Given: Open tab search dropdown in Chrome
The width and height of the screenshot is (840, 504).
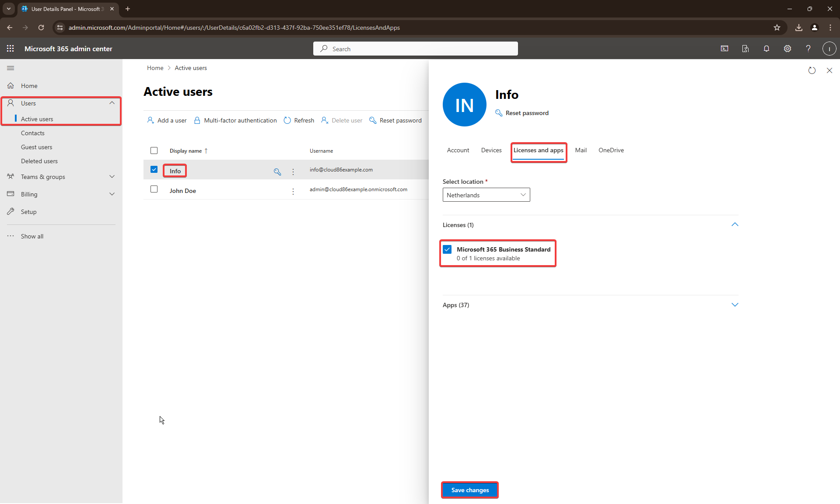Looking at the screenshot, I should click(x=9, y=9).
